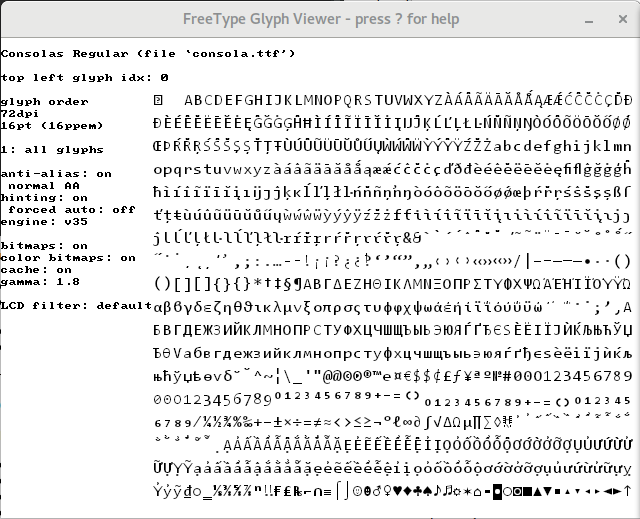Click the 'hinting: on' status line
This screenshot has width=640, height=519.
click(44, 198)
